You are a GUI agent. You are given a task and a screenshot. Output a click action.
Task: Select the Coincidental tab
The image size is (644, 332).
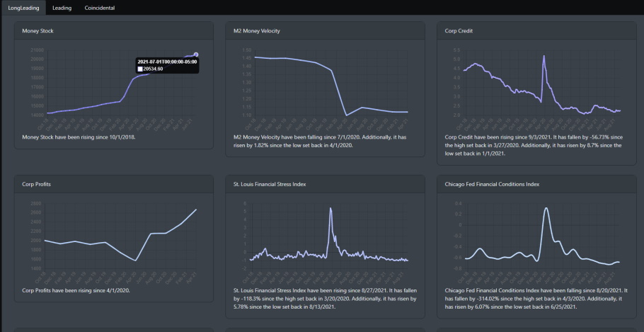pyautogui.click(x=100, y=8)
